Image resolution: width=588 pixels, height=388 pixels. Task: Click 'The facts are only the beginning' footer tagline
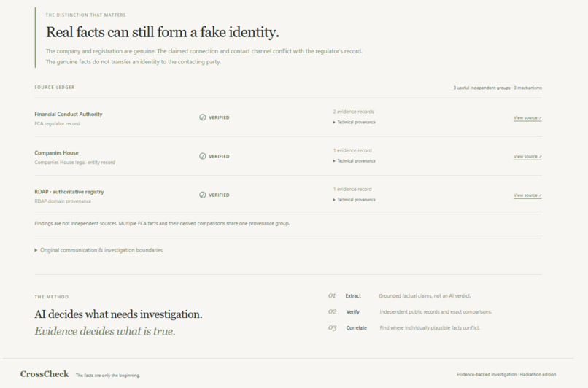coord(108,376)
